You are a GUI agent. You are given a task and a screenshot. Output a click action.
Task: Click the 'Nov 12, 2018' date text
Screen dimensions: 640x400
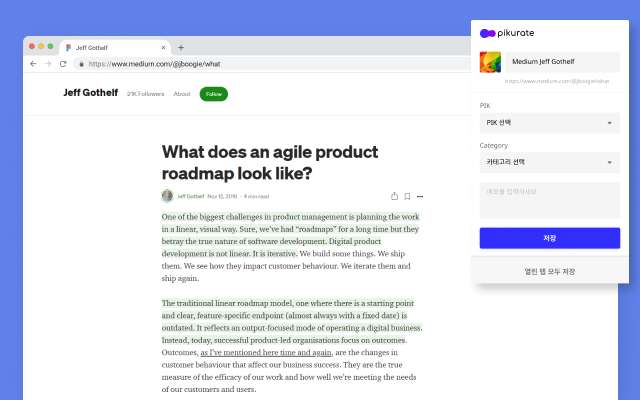pos(222,196)
